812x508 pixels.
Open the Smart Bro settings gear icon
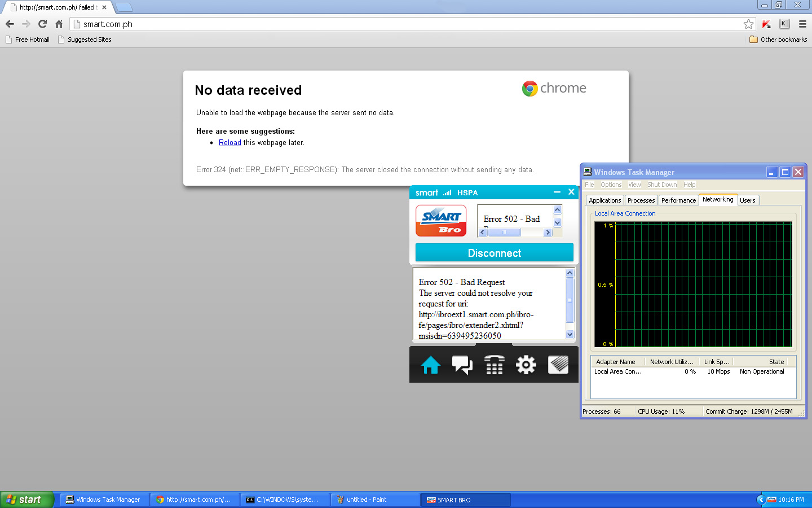coord(526,365)
